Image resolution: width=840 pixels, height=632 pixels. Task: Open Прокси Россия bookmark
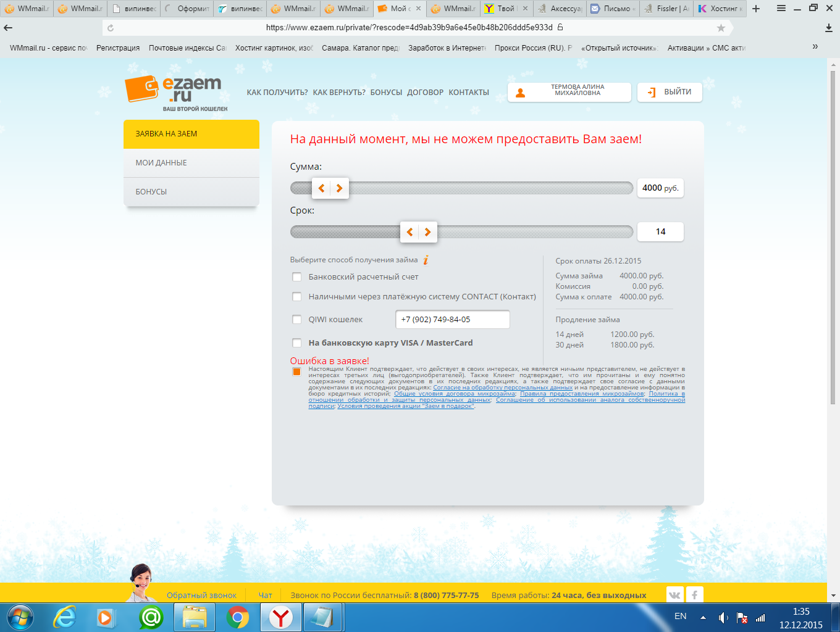[x=533, y=48]
